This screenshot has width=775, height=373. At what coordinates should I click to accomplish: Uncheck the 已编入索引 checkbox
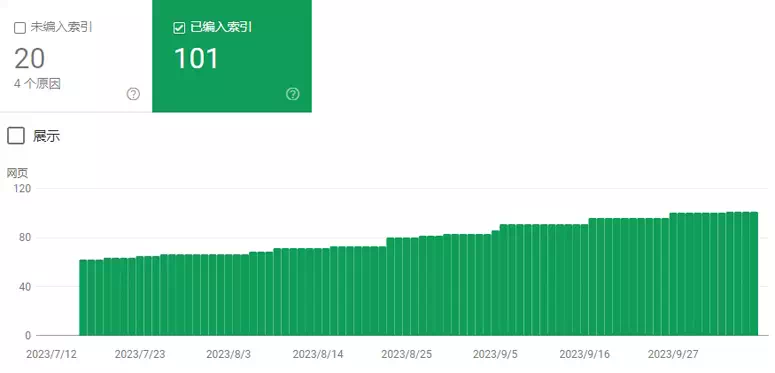pyautogui.click(x=179, y=28)
